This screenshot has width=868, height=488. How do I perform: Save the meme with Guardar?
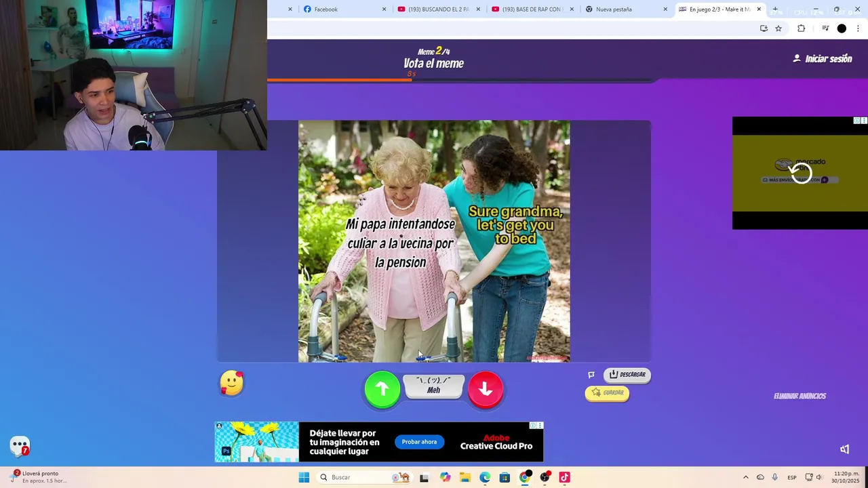tap(607, 392)
